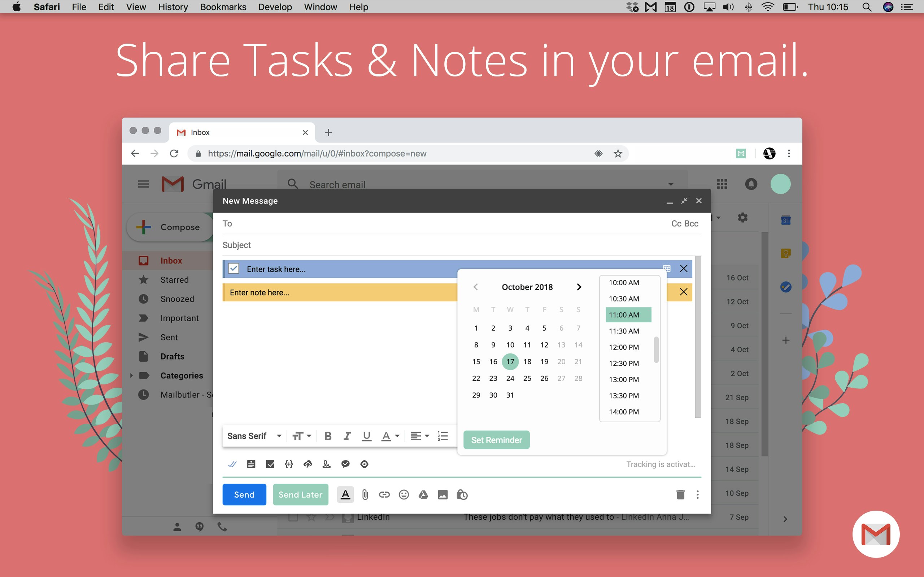Image resolution: width=924 pixels, height=577 pixels.
Task: Toggle underline formatting
Action: point(366,435)
